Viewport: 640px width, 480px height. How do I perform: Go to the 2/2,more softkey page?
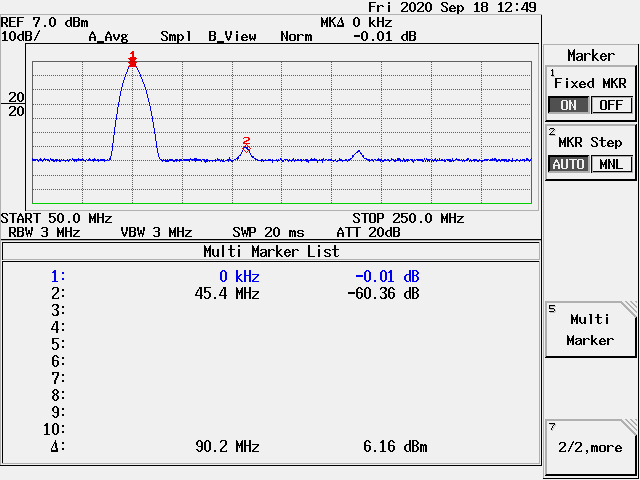tap(590, 448)
